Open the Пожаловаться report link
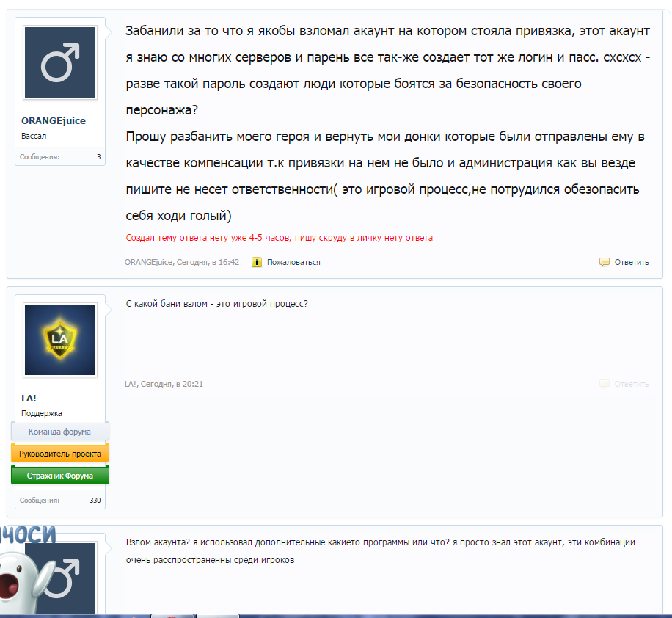This screenshot has height=618, width=672. (x=293, y=261)
